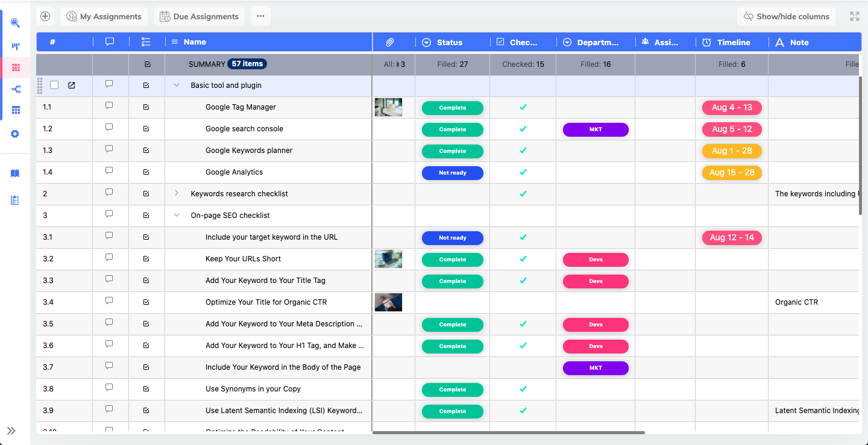This screenshot has height=445, width=868.
Task: Open the book guide icon in the sidebar
Action: (x=16, y=173)
